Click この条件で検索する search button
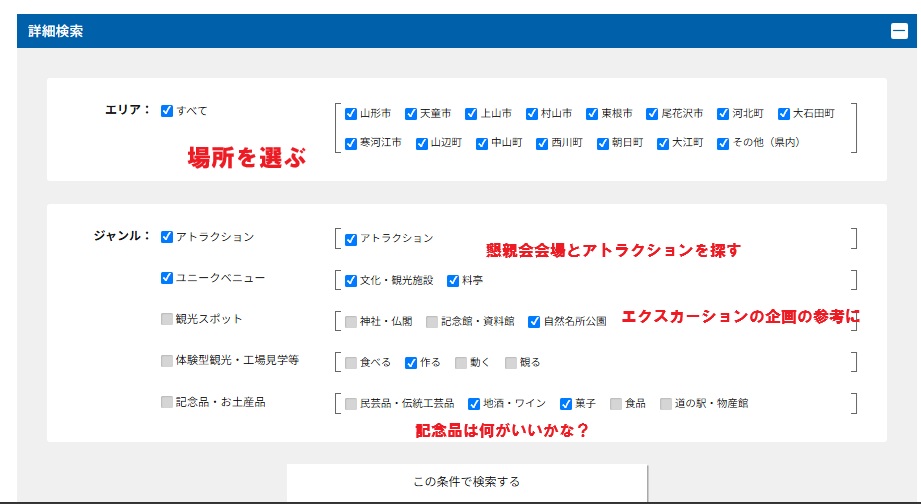 click(467, 482)
